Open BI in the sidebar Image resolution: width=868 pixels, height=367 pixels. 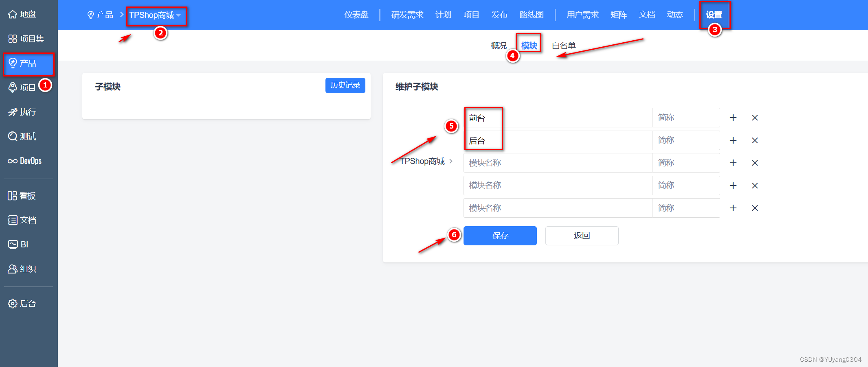[x=18, y=245]
